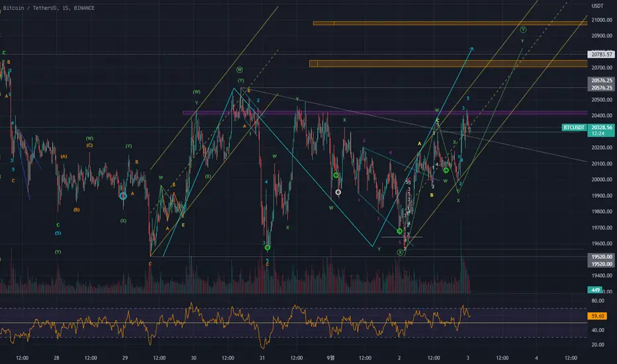Click the 12:24 candle countdown label
617x364 pixels.
click(598, 134)
